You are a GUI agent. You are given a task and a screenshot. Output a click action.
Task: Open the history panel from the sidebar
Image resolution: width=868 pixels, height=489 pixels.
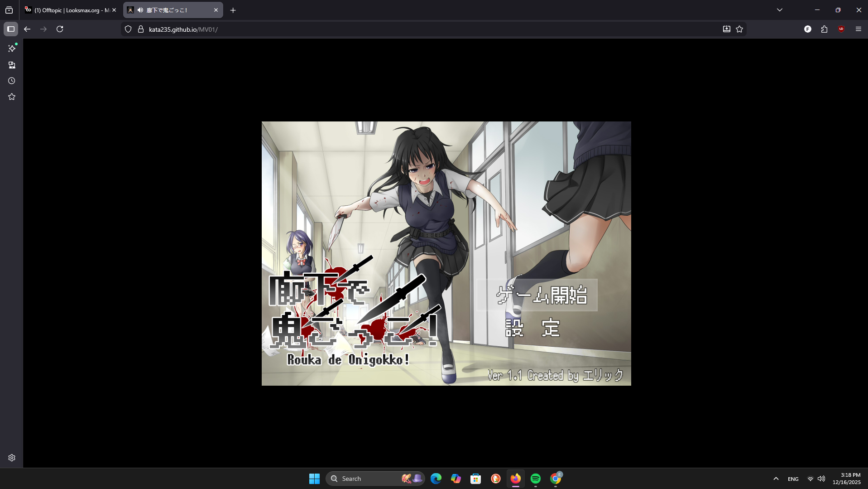[12, 81]
